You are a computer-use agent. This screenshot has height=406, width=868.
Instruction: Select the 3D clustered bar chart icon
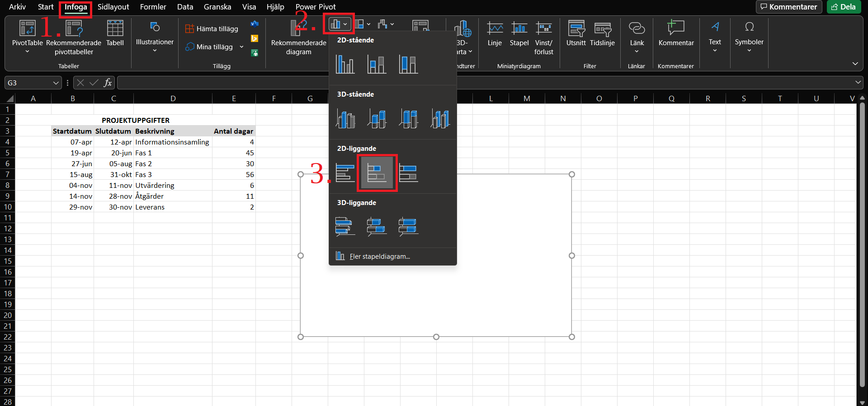click(x=345, y=227)
